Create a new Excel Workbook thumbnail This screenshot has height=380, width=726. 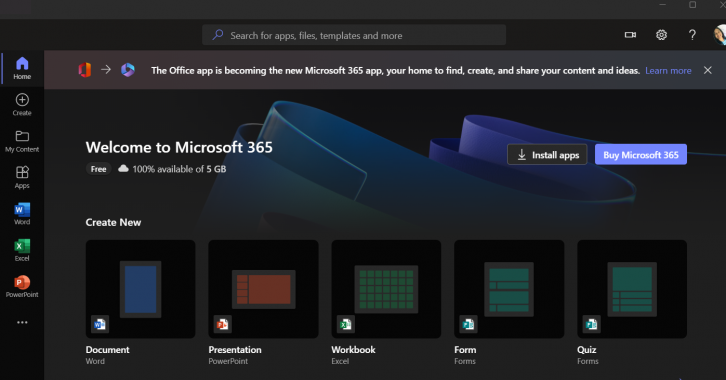386,289
